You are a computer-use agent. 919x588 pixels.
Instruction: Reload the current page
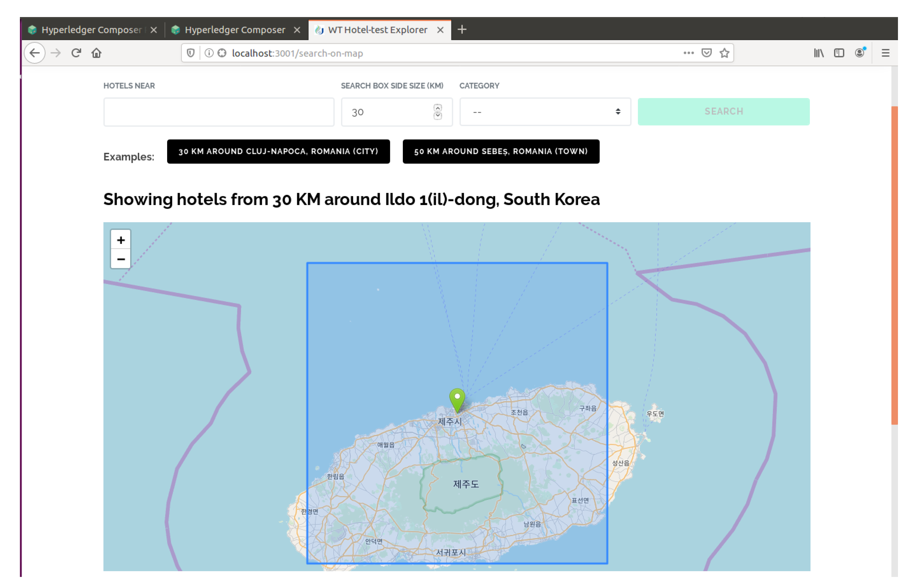point(76,53)
